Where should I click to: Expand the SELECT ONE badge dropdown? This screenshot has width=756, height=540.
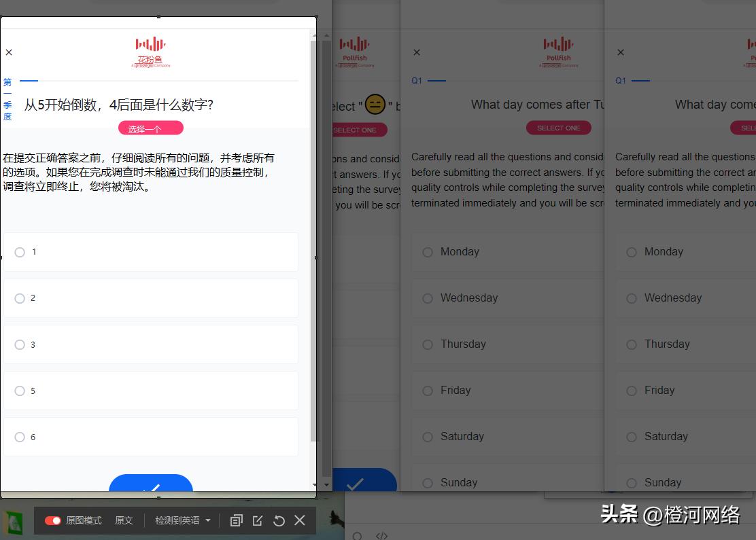pos(558,127)
